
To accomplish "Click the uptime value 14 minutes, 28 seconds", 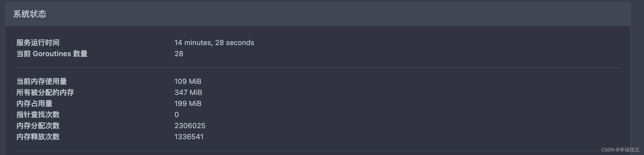I will coord(214,43).
